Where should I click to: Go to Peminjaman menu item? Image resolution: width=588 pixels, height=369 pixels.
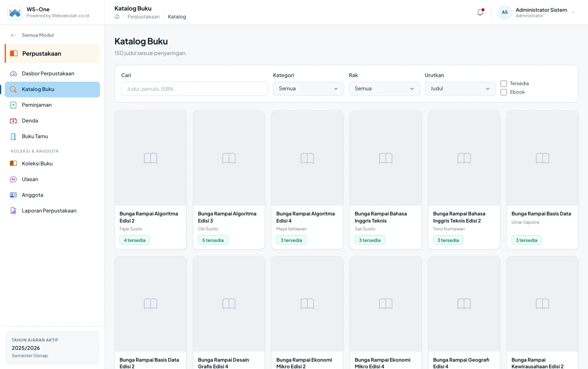[x=52, y=105]
